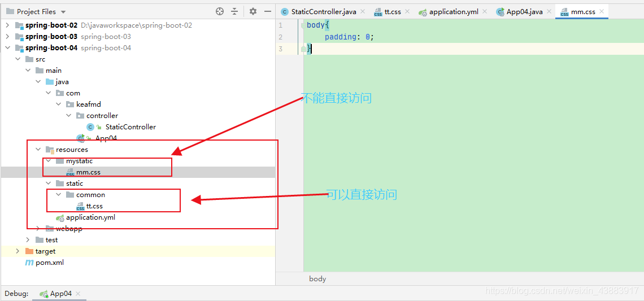Image resolution: width=644 pixels, height=301 pixels.
Task: Collapse the java folder chevron
Action: [x=38, y=82]
